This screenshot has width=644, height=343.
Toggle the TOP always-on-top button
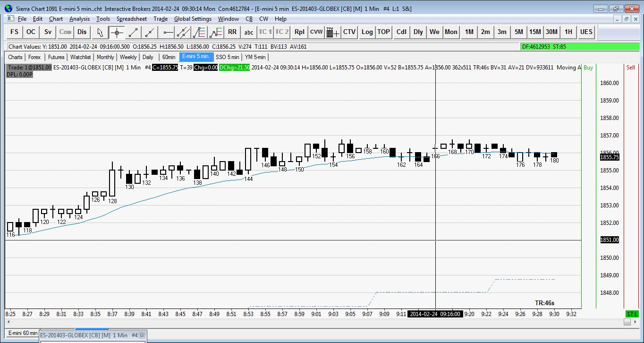click(383, 32)
